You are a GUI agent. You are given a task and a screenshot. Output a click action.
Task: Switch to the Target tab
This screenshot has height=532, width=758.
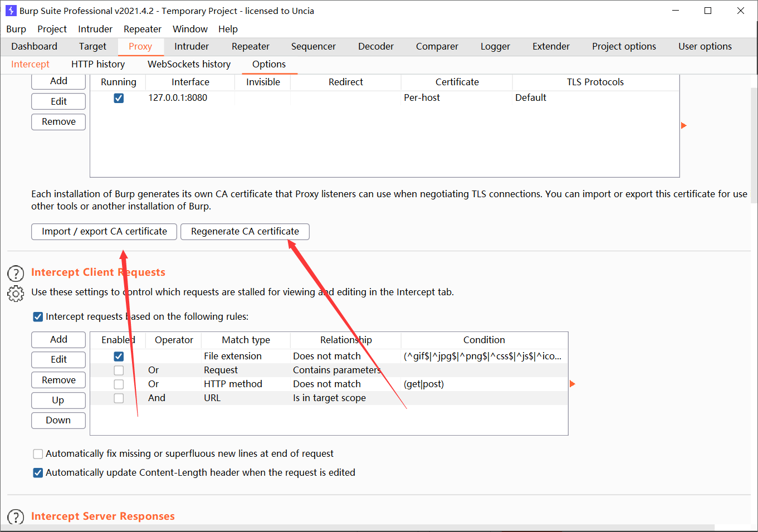[92, 46]
